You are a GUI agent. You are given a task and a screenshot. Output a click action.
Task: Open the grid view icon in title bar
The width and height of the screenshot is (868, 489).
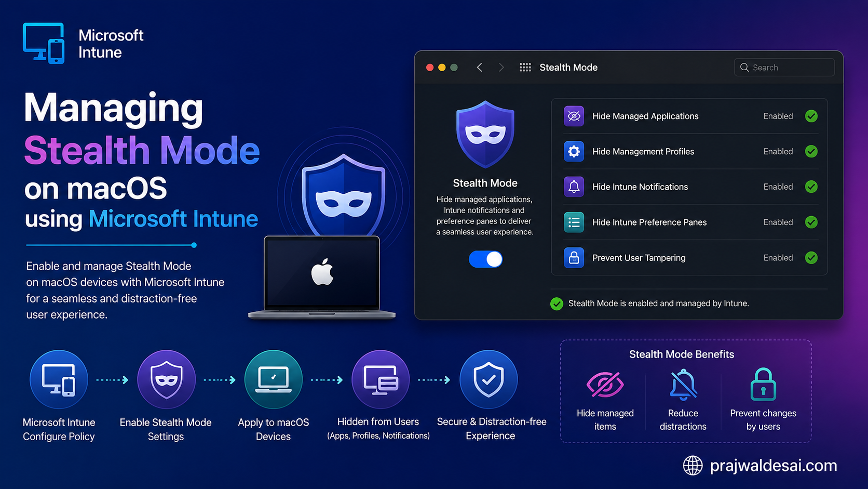525,68
